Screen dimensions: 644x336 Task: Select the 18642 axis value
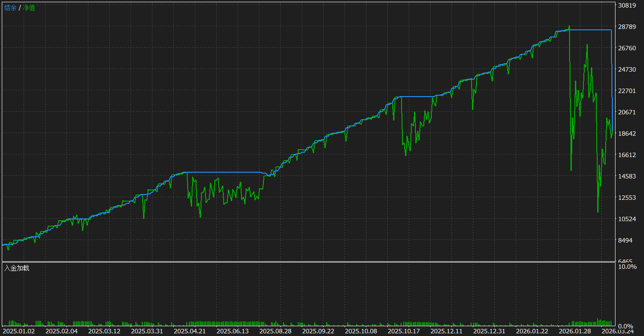(x=627, y=134)
